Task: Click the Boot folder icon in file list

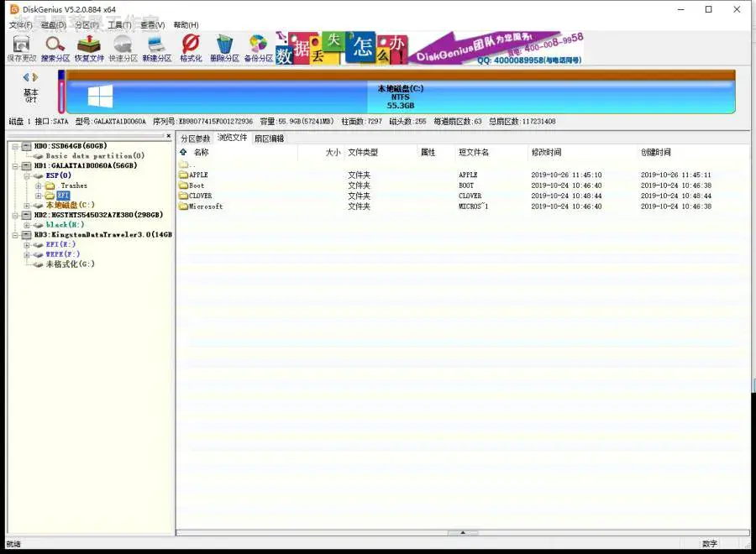Action: [x=183, y=186]
